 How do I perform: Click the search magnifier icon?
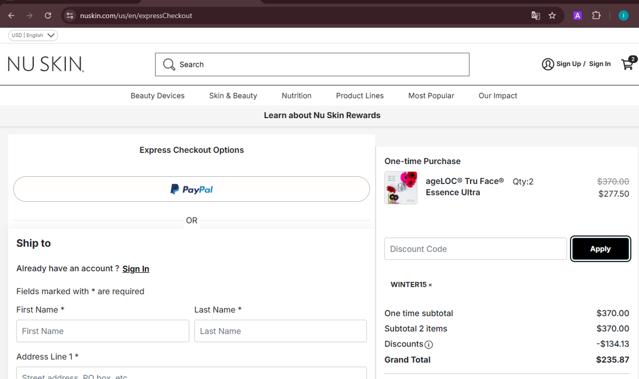169,64
